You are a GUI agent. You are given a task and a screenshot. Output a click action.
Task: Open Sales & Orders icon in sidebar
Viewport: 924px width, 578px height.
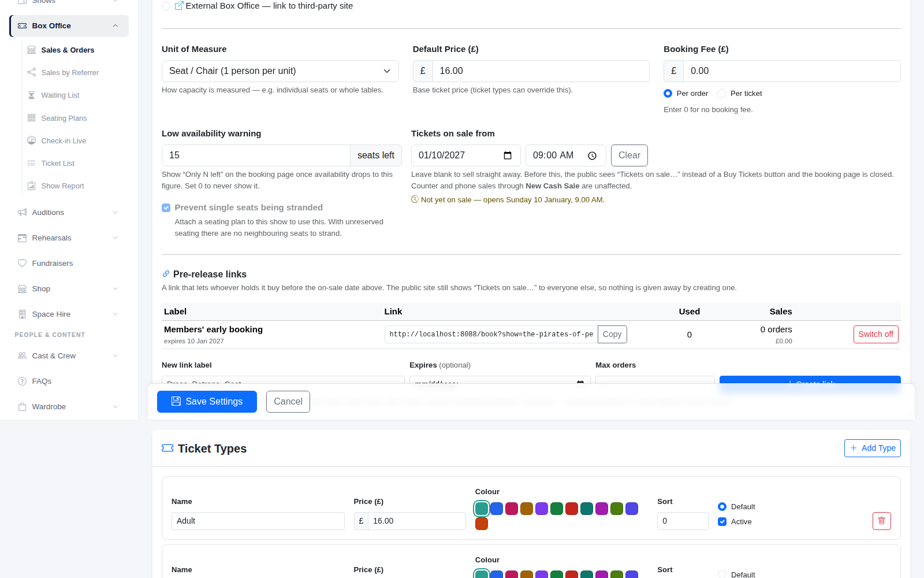[x=32, y=50]
